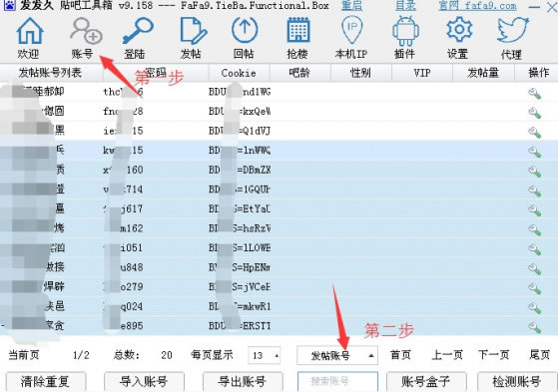
Task: Go to 下一页 next page
Action: coord(493,355)
